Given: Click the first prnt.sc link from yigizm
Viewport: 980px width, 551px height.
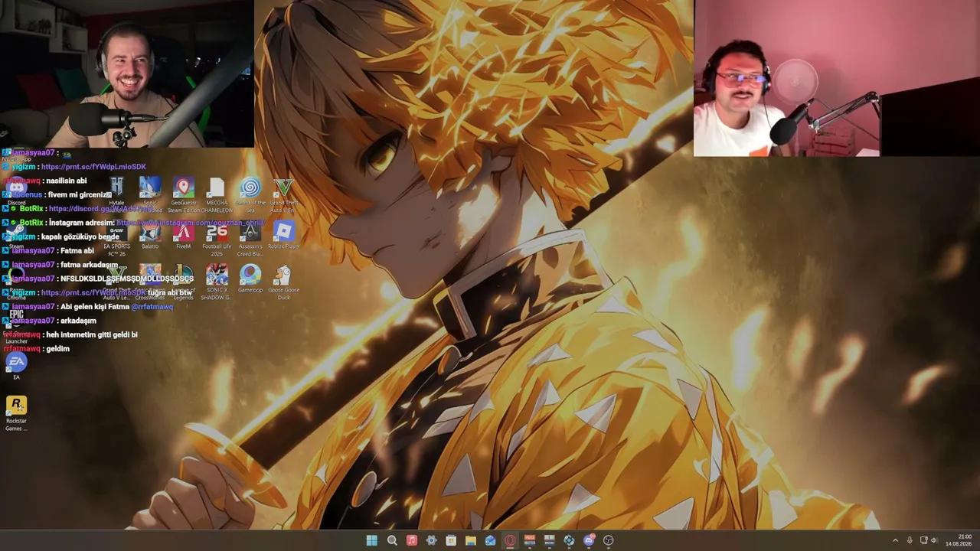Looking at the screenshot, I should pos(93,167).
